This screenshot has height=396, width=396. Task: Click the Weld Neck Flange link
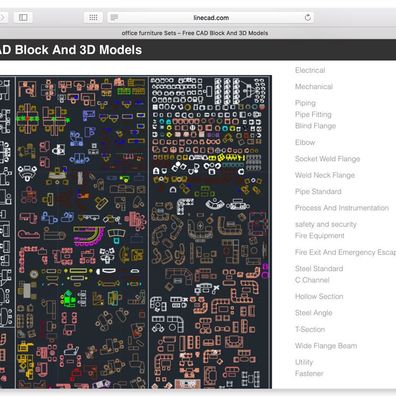pyautogui.click(x=325, y=175)
